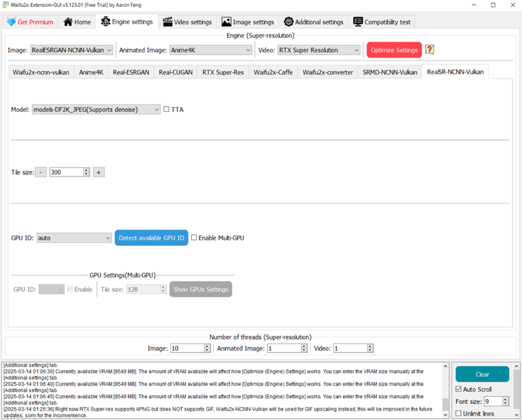
Task: Adjust Image threads spinner arrows
Action: click(x=207, y=349)
